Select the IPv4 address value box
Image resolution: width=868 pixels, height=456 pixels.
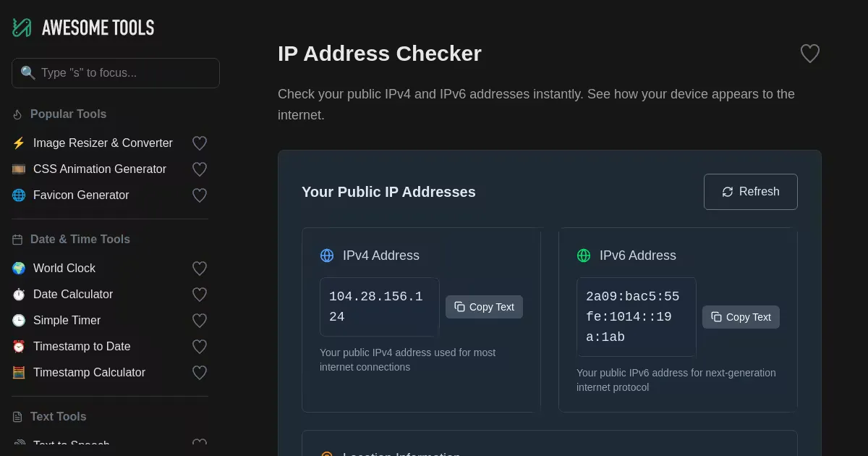[x=379, y=307]
